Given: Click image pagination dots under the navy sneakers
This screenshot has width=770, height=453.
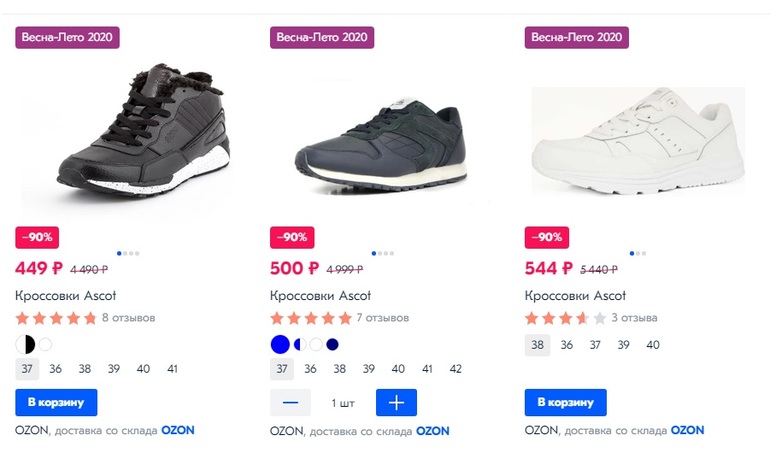Looking at the screenshot, I should [382, 253].
